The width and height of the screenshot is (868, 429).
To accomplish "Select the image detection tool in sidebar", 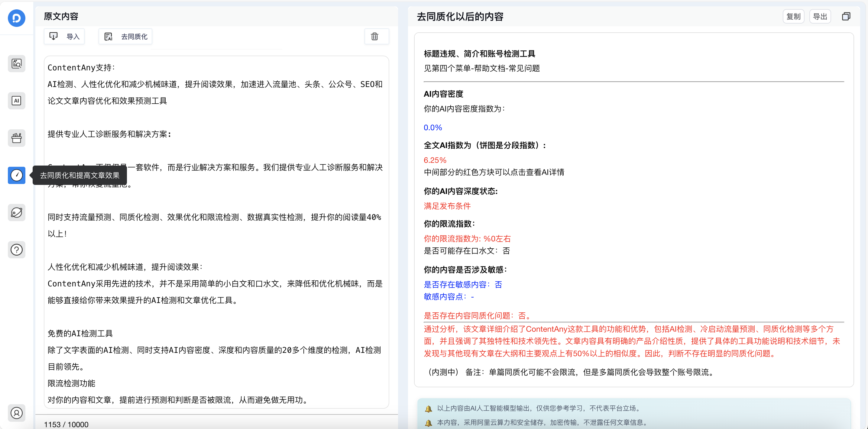I will (17, 63).
